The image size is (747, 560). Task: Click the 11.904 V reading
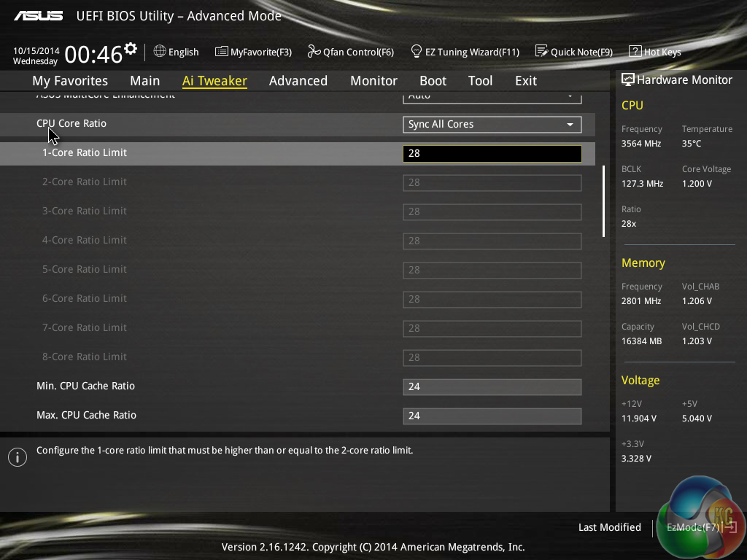point(638,418)
